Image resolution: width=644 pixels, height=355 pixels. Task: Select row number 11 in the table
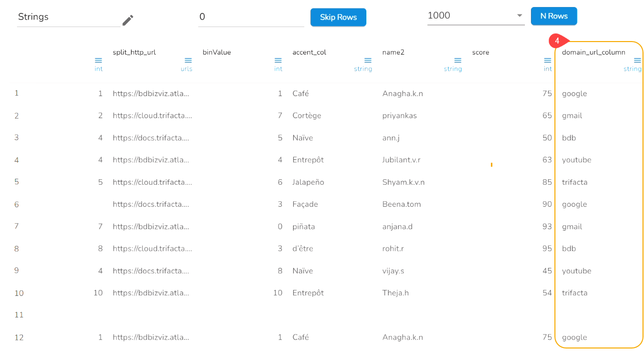[19, 315]
